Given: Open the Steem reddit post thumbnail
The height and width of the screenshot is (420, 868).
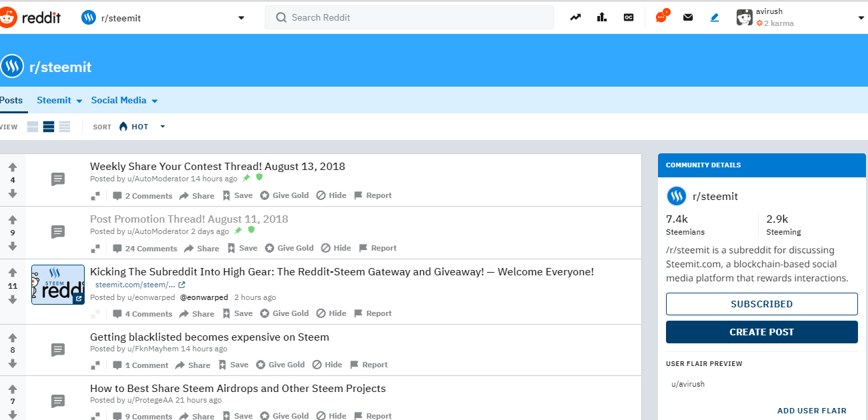Looking at the screenshot, I should (58, 285).
